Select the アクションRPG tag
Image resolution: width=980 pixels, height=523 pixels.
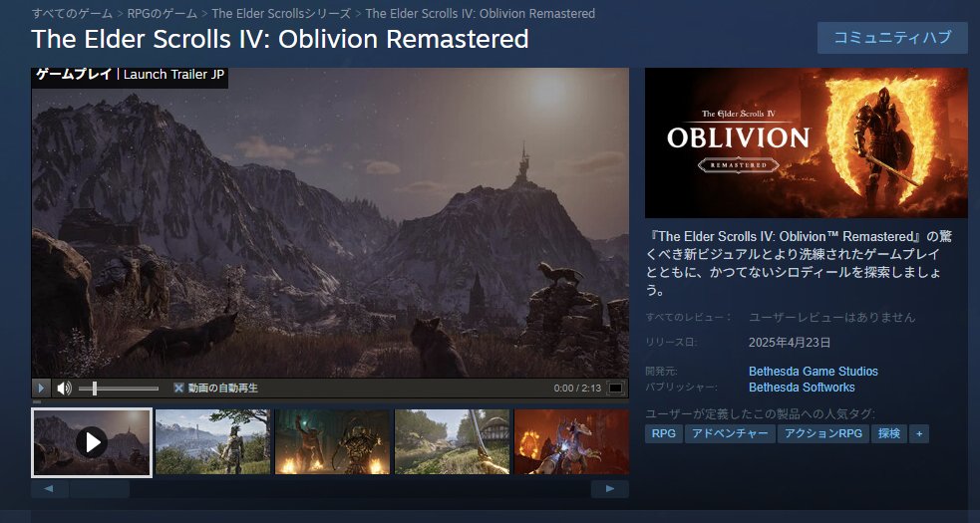click(x=823, y=433)
